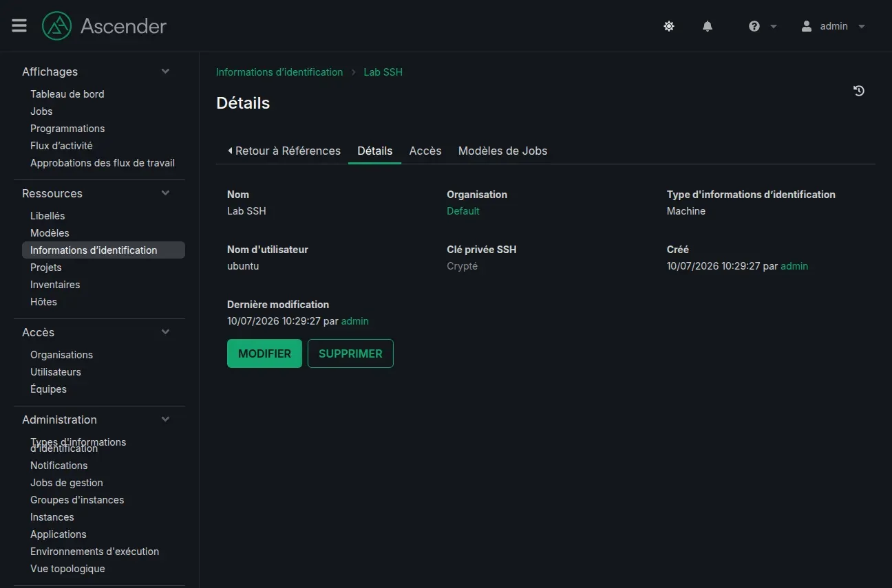Open Jobs de gestion
Image resolution: width=892 pixels, height=588 pixels.
(67, 483)
